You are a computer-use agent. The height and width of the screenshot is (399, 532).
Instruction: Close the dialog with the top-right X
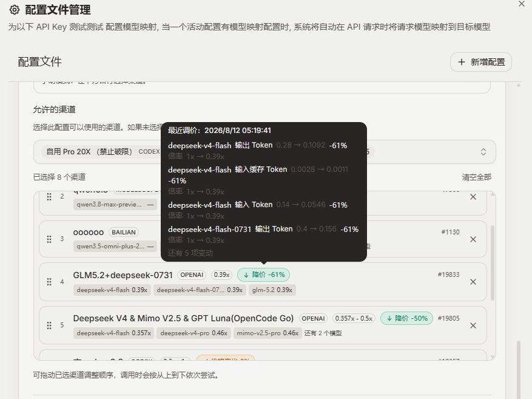click(522, 4)
